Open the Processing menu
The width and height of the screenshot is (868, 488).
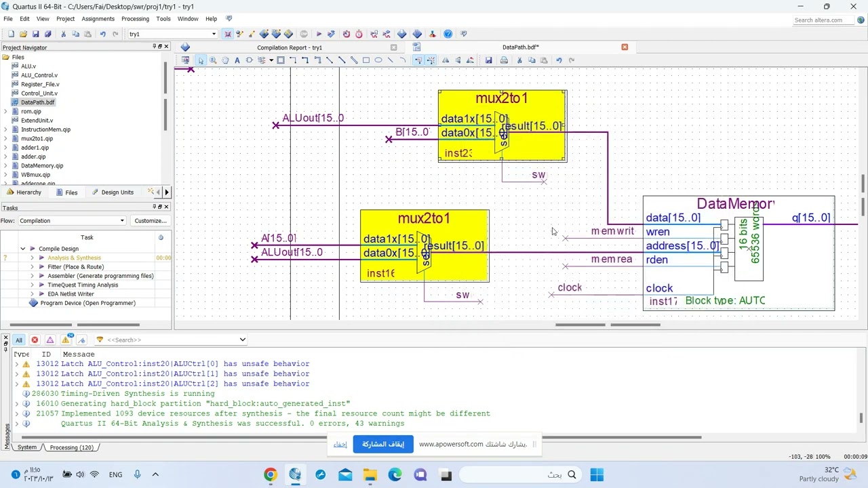(x=135, y=19)
